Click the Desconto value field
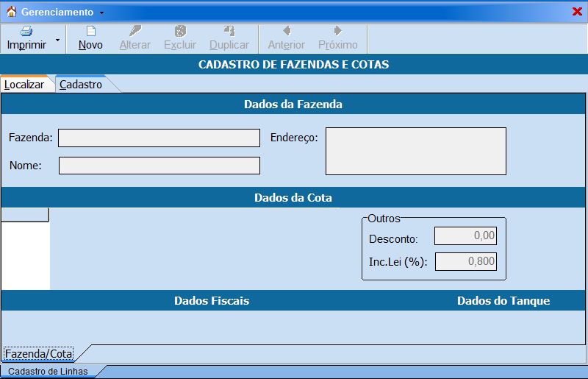 click(465, 235)
